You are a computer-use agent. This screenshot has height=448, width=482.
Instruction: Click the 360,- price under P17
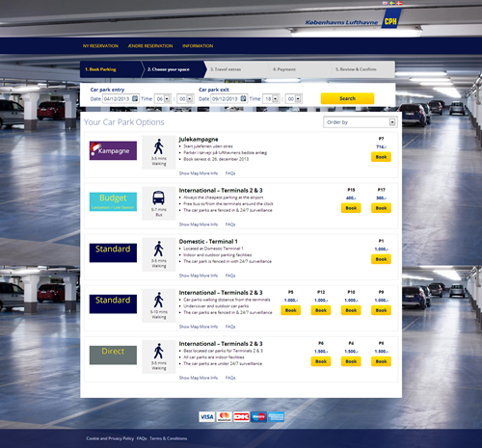click(x=381, y=198)
